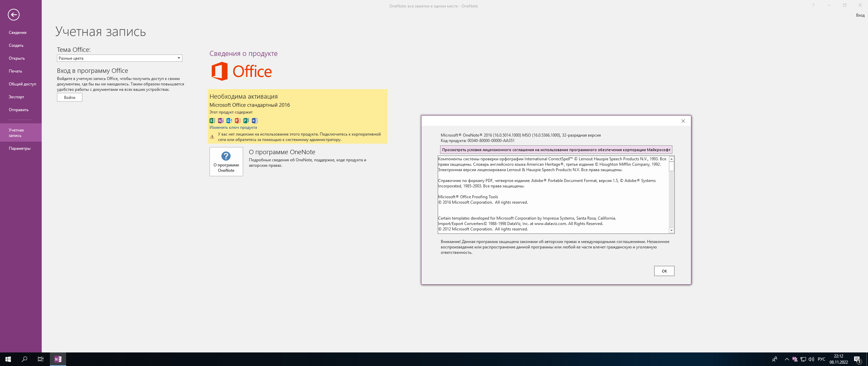
Task: Open the Экспорт menu item
Action: pos(21,97)
